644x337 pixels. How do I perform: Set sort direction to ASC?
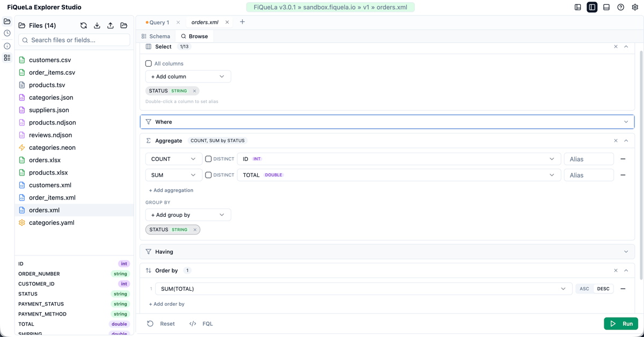pos(584,289)
